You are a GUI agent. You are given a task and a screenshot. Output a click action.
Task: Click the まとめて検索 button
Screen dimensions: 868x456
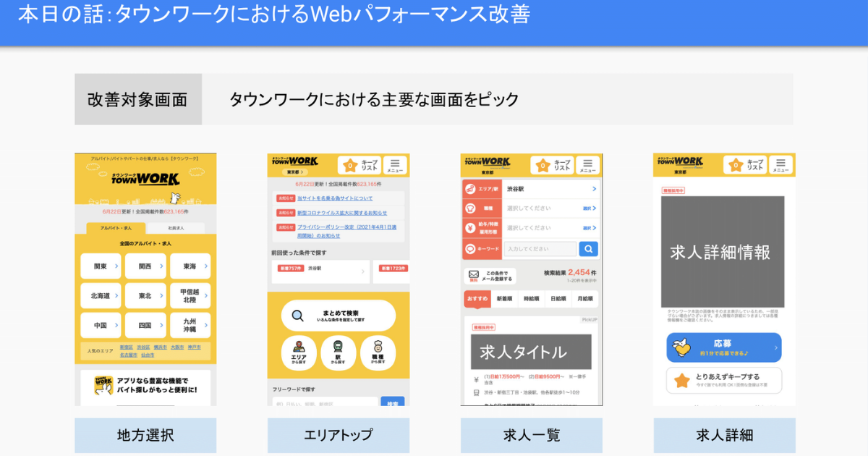(x=339, y=316)
